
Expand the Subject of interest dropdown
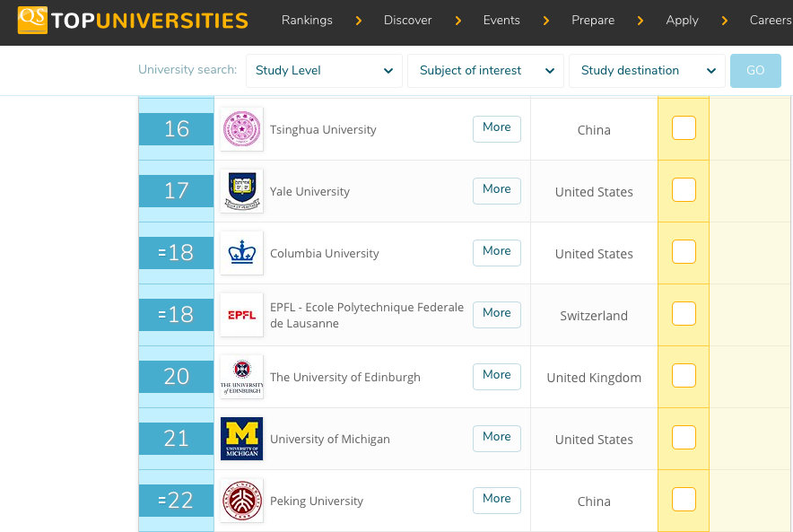coord(485,71)
